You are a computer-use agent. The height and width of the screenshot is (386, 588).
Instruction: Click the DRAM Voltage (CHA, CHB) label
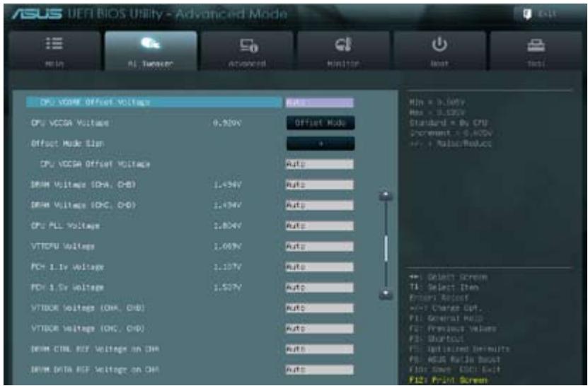pos(83,185)
